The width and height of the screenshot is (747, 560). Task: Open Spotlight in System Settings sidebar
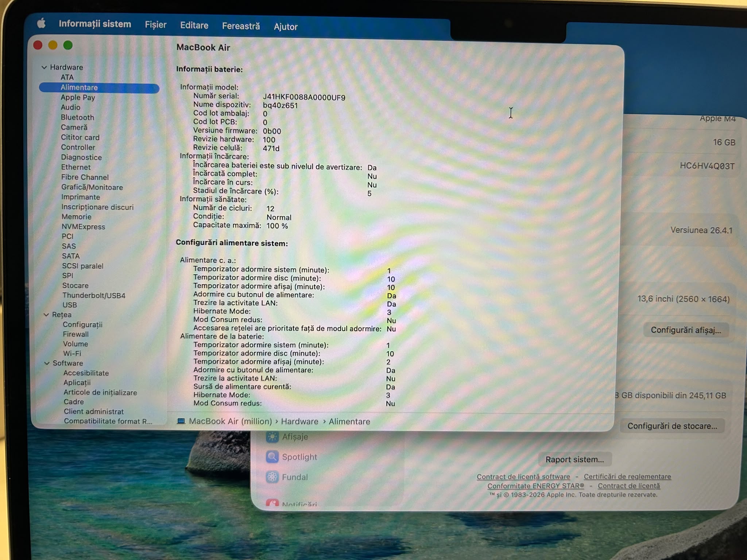292,457
